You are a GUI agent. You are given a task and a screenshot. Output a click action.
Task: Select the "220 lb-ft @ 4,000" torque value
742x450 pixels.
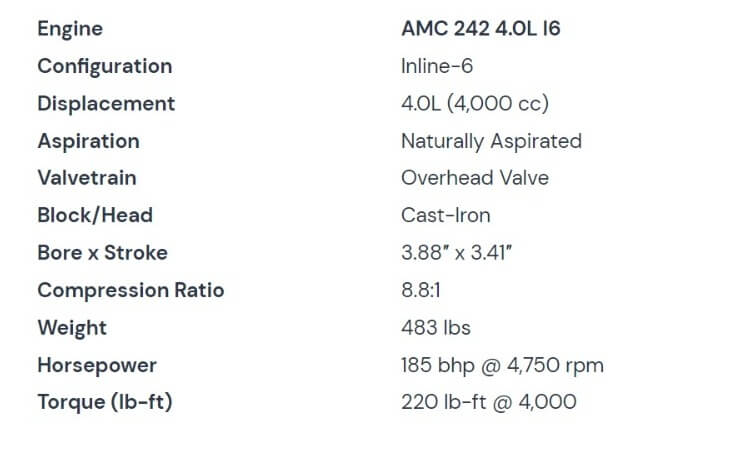click(x=489, y=402)
